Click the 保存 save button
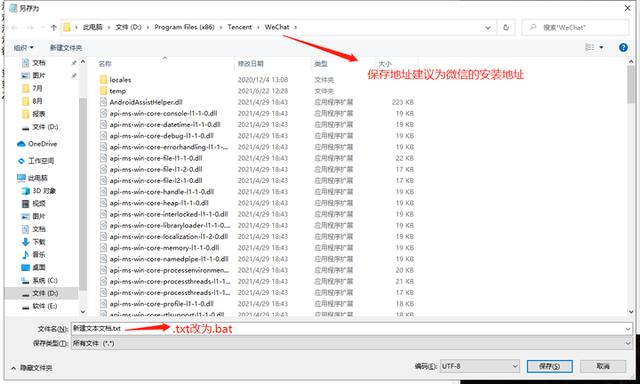The width and height of the screenshot is (640, 384). (549, 366)
